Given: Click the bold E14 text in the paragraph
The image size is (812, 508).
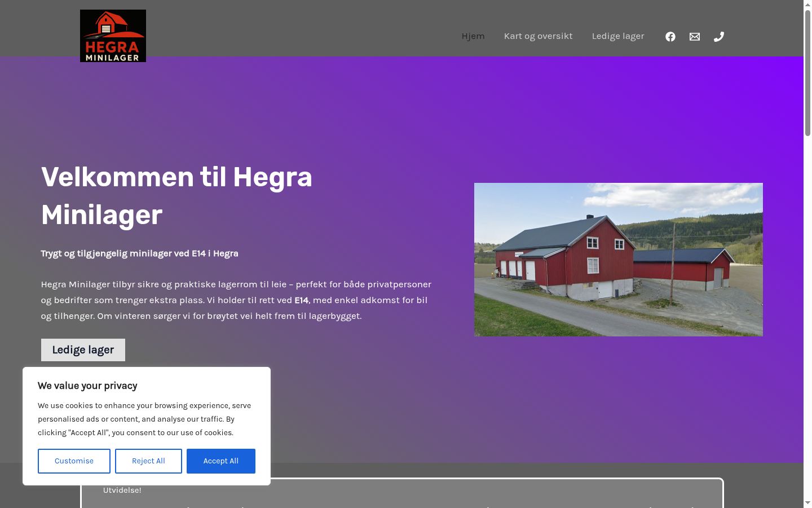Looking at the screenshot, I should (302, 300).
